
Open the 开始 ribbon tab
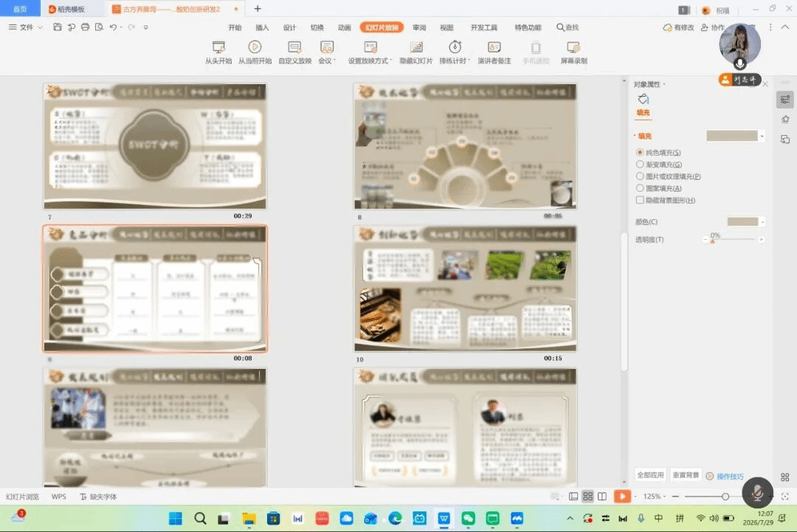pos(235,27)
